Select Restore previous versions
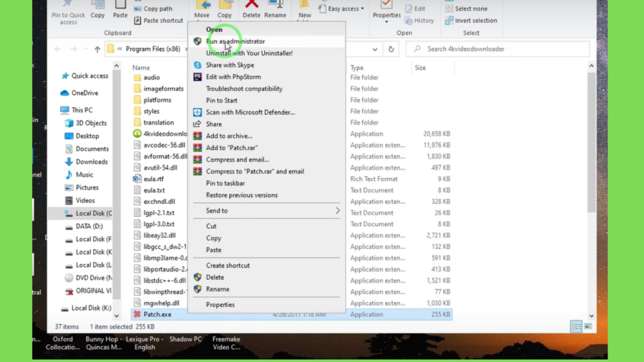 pos(241,195)
